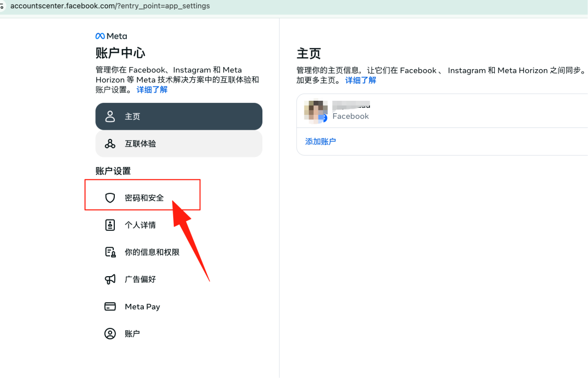This screenshot has height=378, width=588.
Task: Click the person icon on the 主页 button
Action: (x=110, y=116)
